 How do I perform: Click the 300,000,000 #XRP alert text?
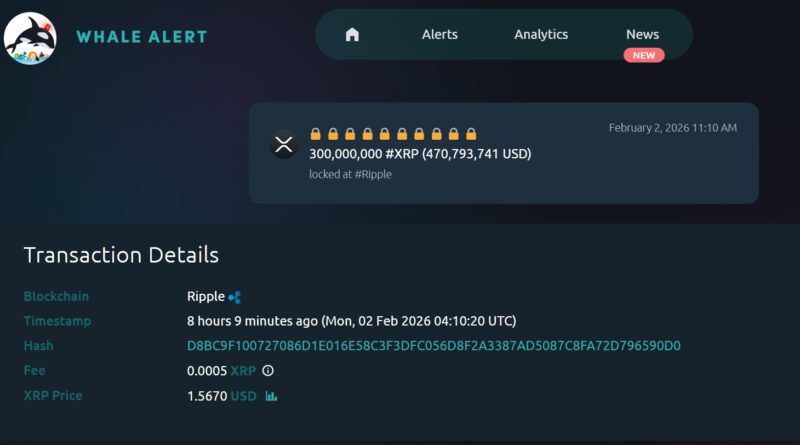(420, 154)
